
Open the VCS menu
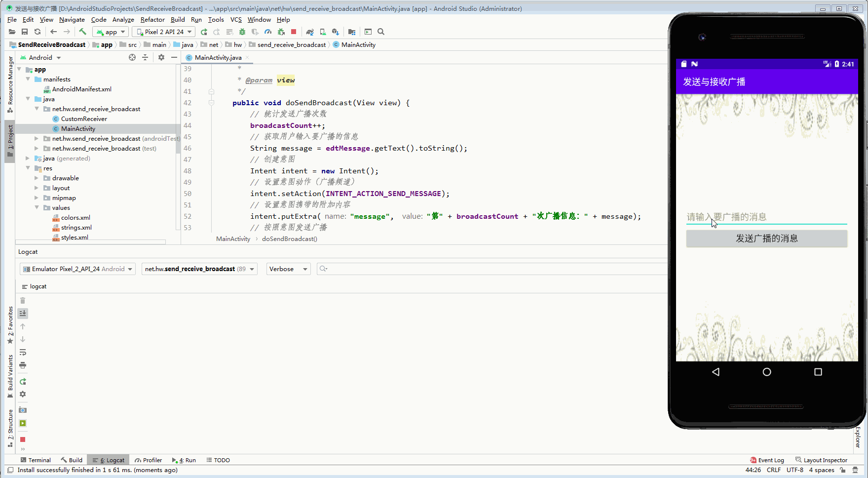tap(236, 20)
